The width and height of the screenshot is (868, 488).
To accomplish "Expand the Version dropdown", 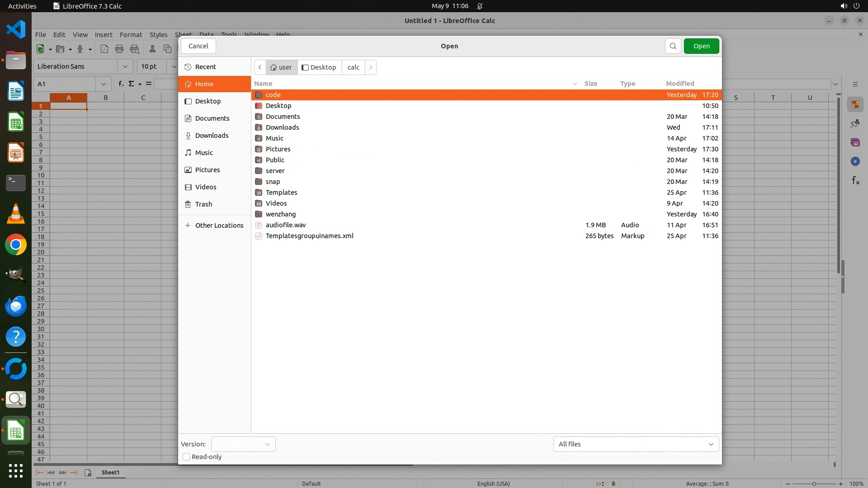I will (243, 444).
